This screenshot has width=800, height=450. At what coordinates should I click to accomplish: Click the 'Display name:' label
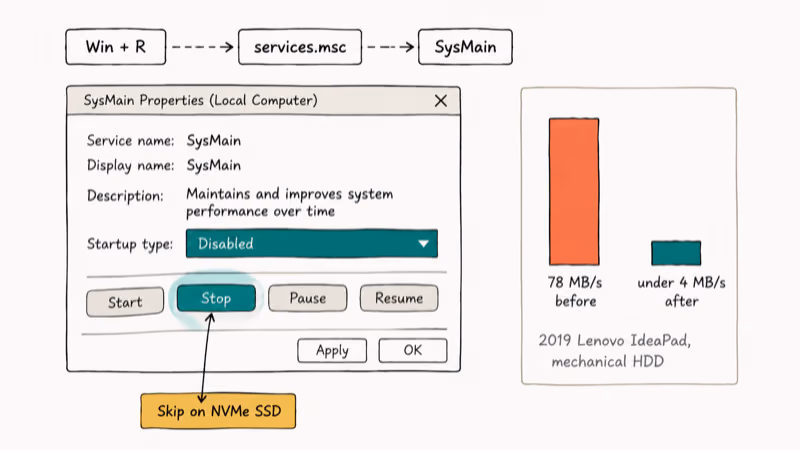point(130,165)
